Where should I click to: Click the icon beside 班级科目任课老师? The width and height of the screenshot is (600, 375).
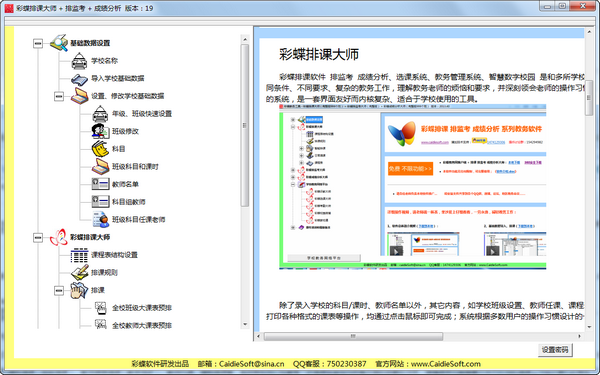pos(101,219)
